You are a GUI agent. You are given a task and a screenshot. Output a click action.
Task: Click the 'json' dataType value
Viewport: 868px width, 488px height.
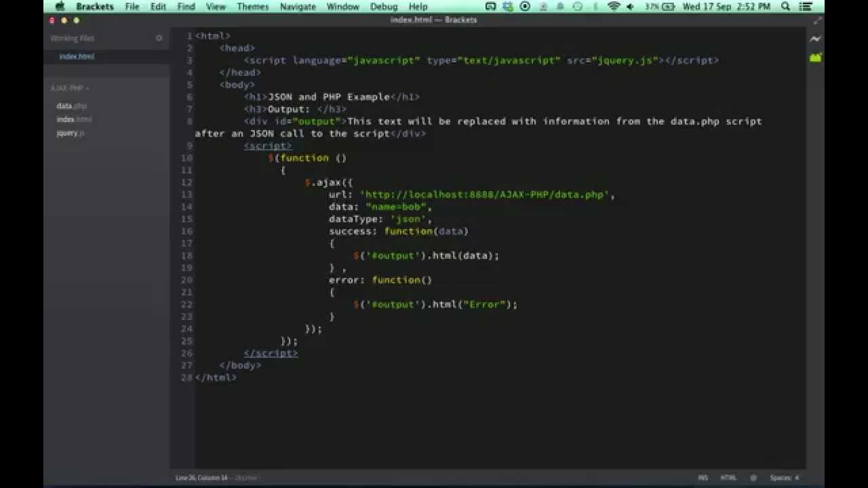[408, 219]
